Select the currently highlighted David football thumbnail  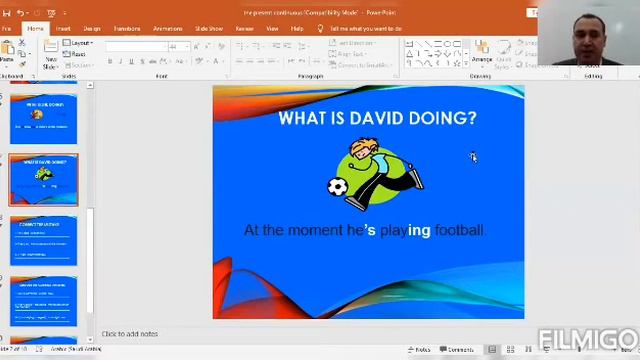(x=43, y=180)
